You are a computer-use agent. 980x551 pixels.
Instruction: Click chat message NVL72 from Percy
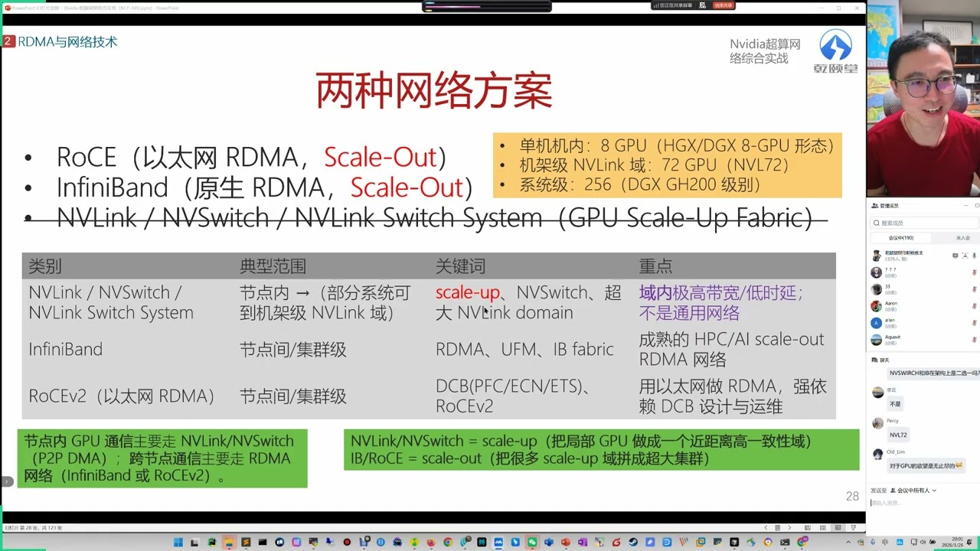tap(898, 435)
